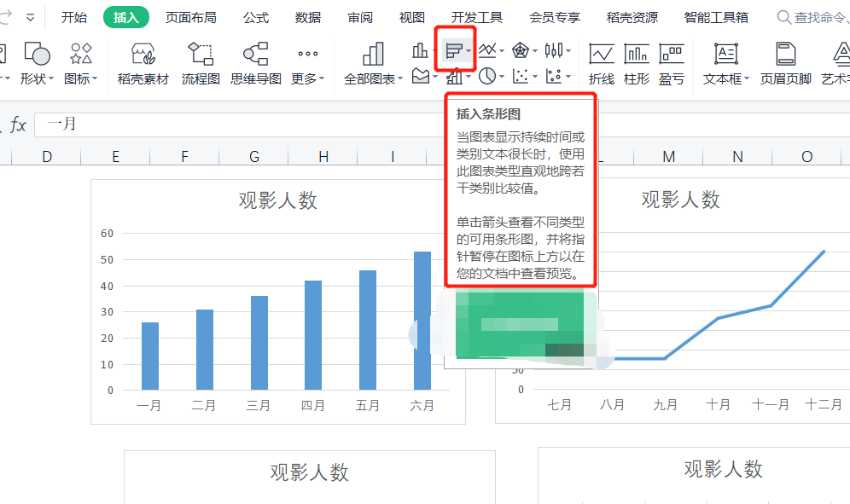Select column G header
Viewport: 850px width, 504px height.
(x=253, y=157)
